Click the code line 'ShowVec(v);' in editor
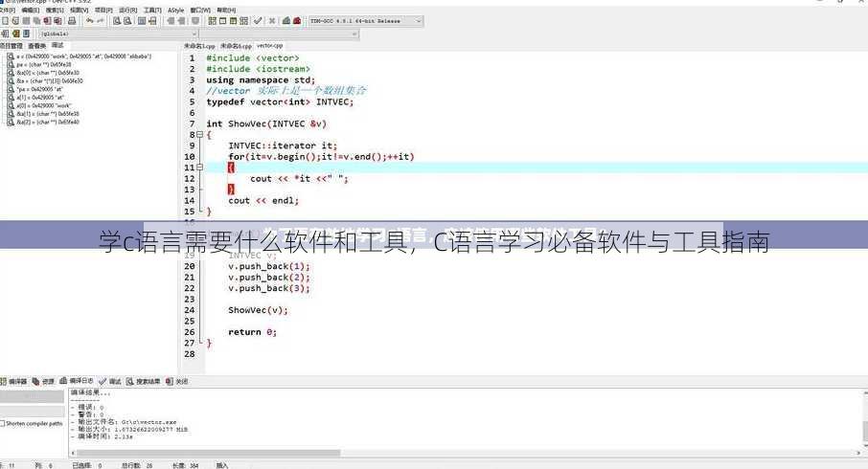 (x=258, y=310)
